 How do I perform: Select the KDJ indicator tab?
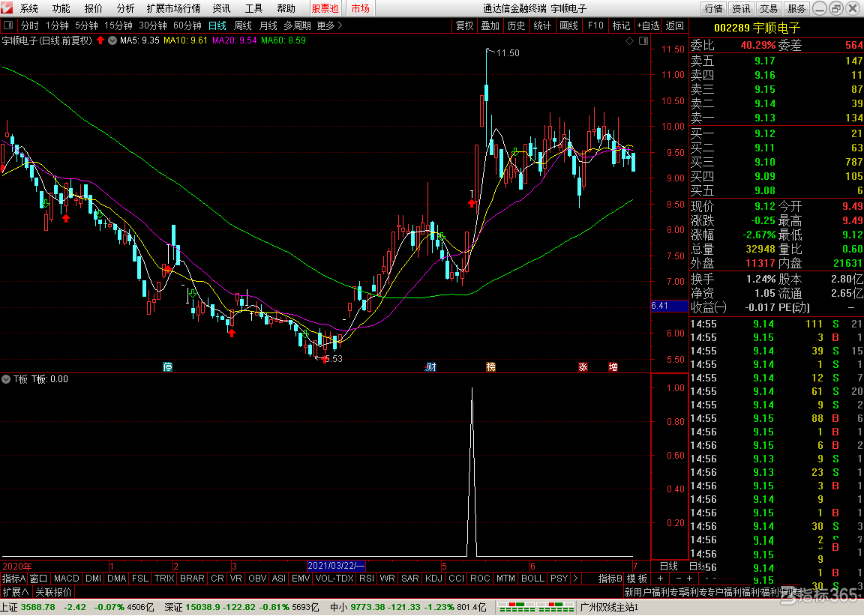tap(433, 579)
